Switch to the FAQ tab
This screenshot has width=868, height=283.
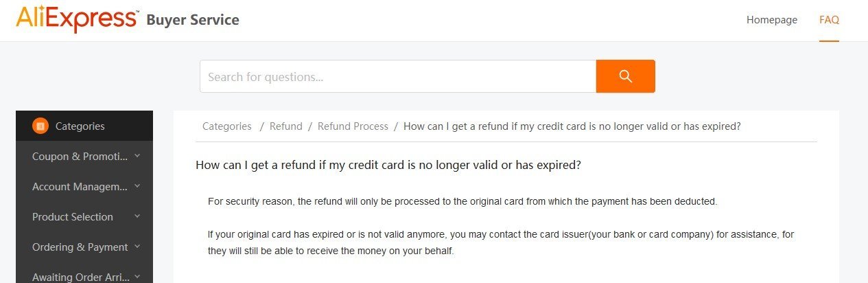coord(829,20)
